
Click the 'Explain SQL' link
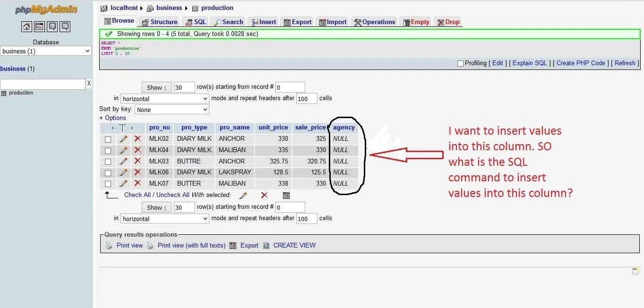530,63
